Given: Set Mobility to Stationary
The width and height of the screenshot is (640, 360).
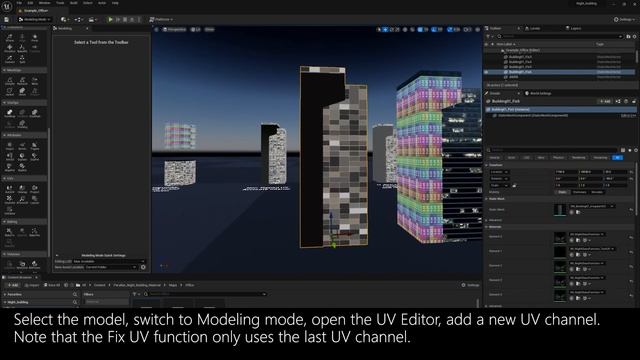Looking at the screenshot, I should pos(579,192).
